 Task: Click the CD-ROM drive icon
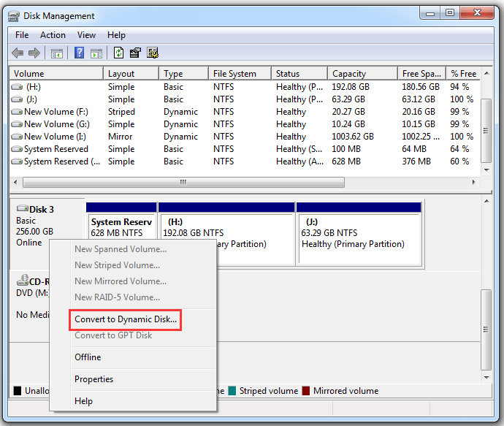tap(23, 280)
